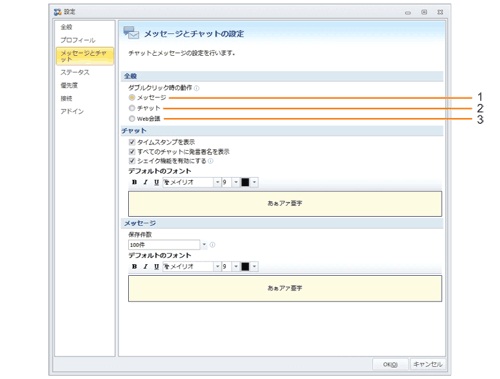The image size is (500, 379).
Task: Click the black message font color swatch
Action: (x=245, y=267)
